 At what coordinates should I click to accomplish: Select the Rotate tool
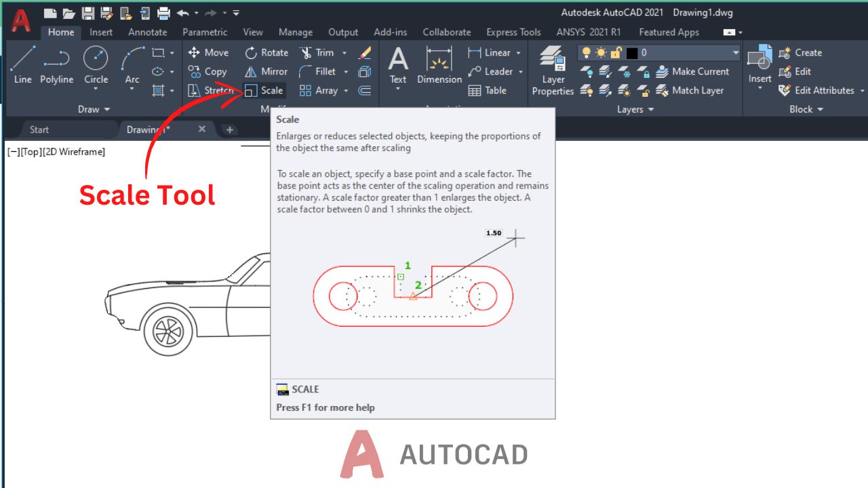coord(266,52)
